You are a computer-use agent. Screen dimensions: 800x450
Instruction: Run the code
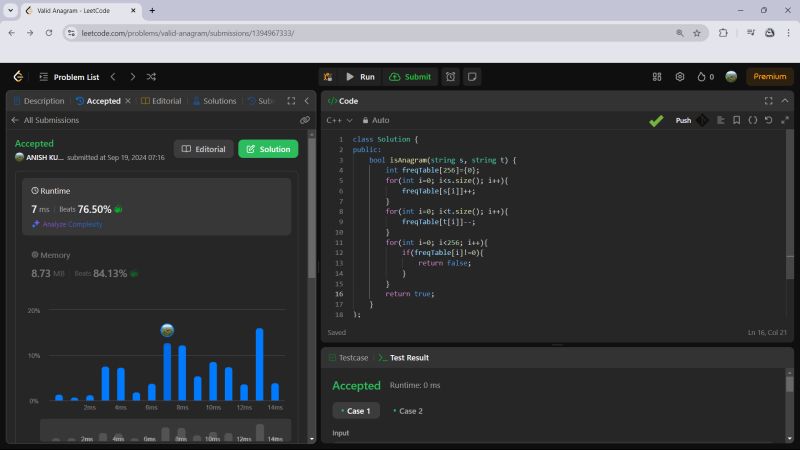(x=360, y=77)
